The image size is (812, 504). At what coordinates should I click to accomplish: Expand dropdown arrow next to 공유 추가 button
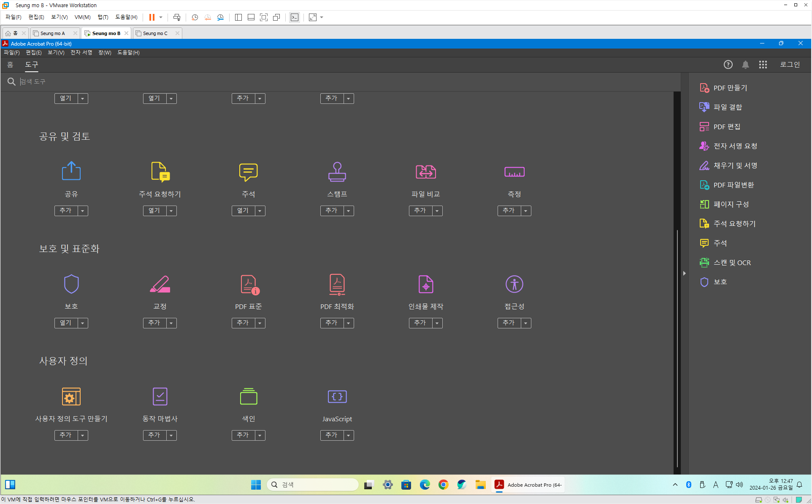click(x=83, y=211)
